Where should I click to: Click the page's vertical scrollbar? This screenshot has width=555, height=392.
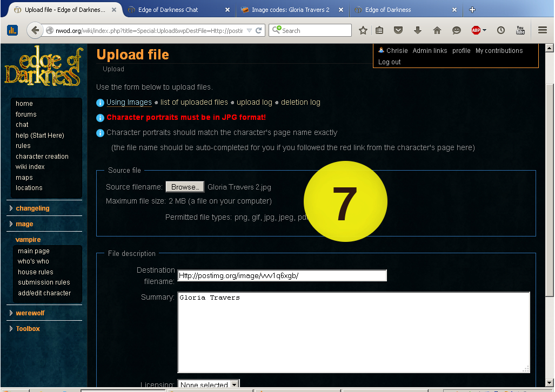point(550,189)
